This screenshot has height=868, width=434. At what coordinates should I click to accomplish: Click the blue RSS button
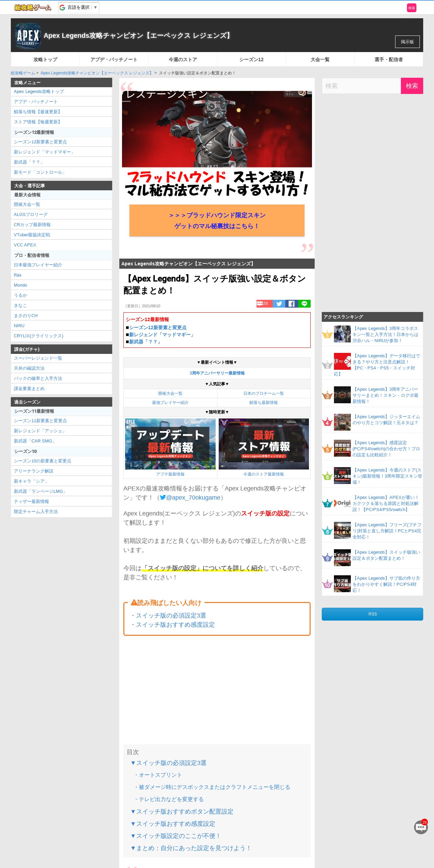(372, 614)
